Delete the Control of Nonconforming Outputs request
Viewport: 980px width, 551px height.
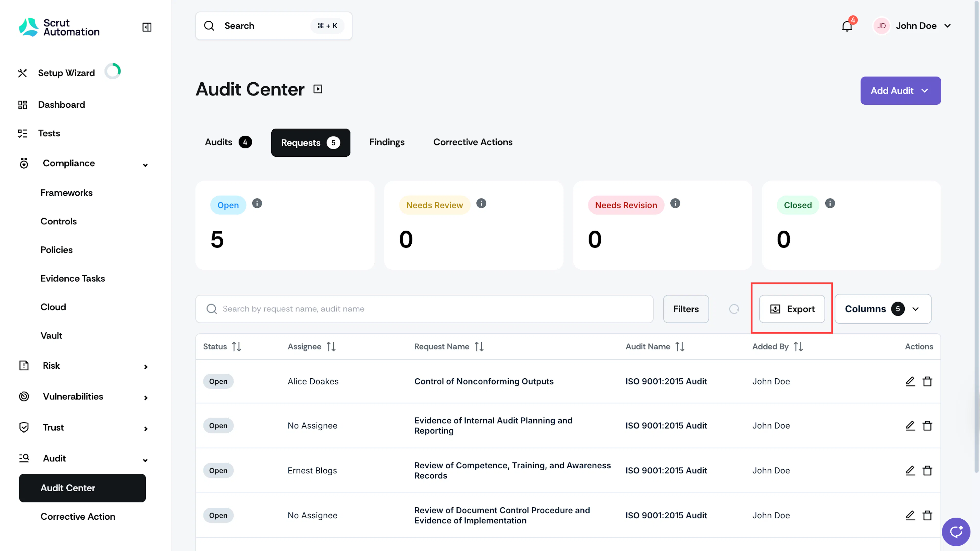927,381
